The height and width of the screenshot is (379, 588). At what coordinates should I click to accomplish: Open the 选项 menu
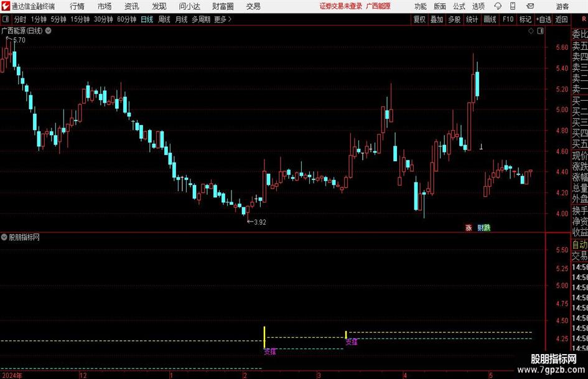pos(478,6)
